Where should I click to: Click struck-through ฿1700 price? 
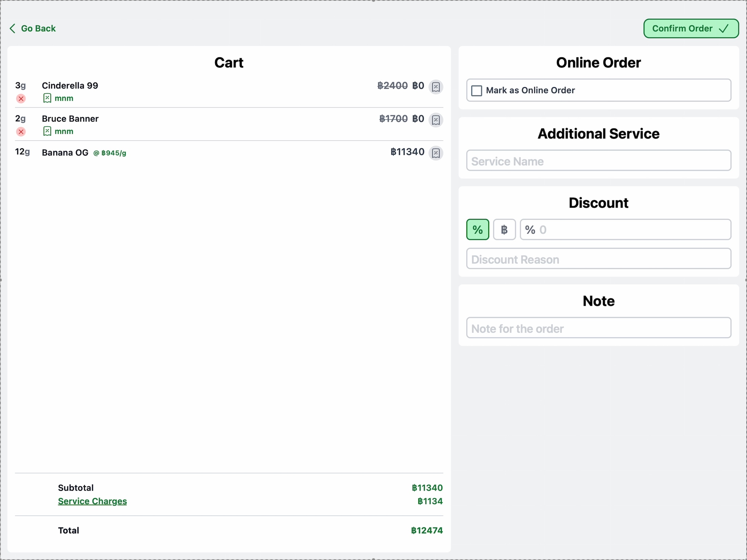point(393,119)
